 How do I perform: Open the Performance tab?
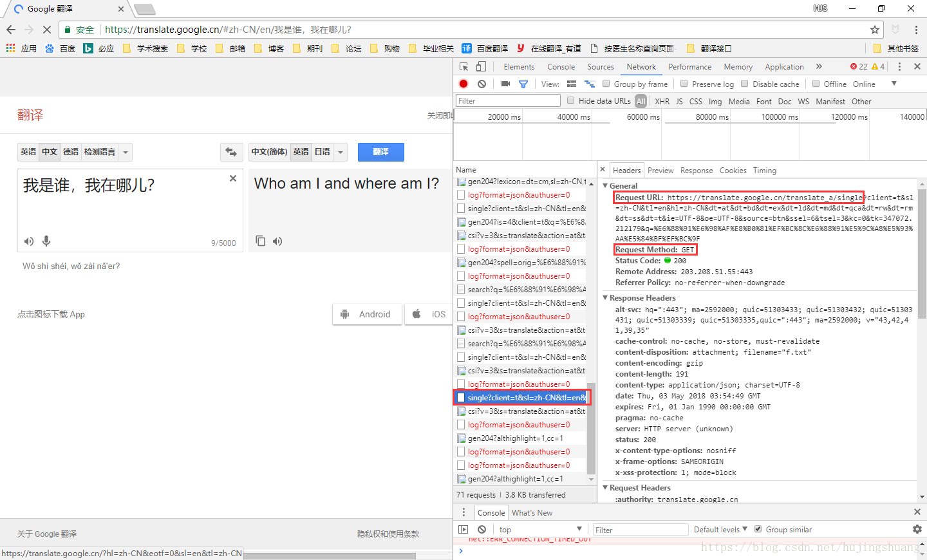tap(690, 67)
